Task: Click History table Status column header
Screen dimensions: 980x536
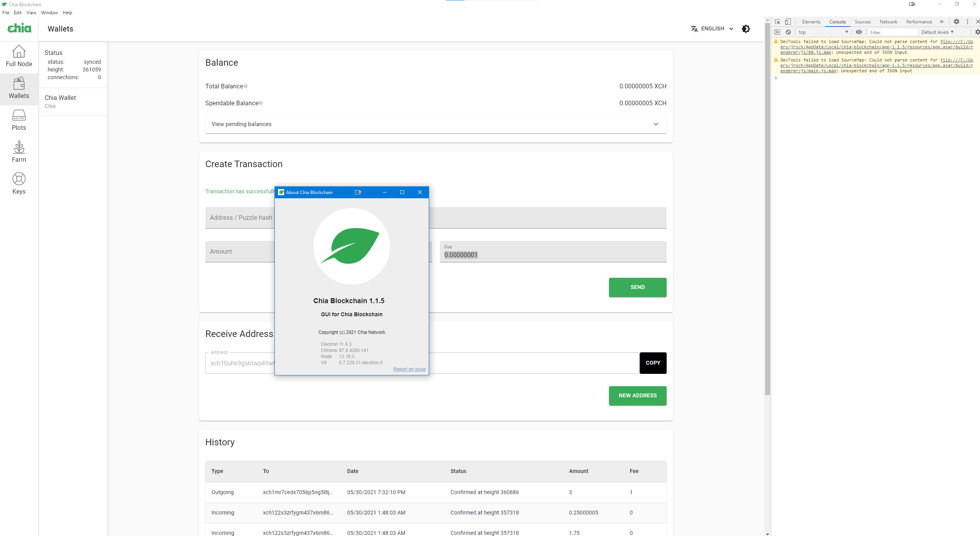Action: click(458, 471)
